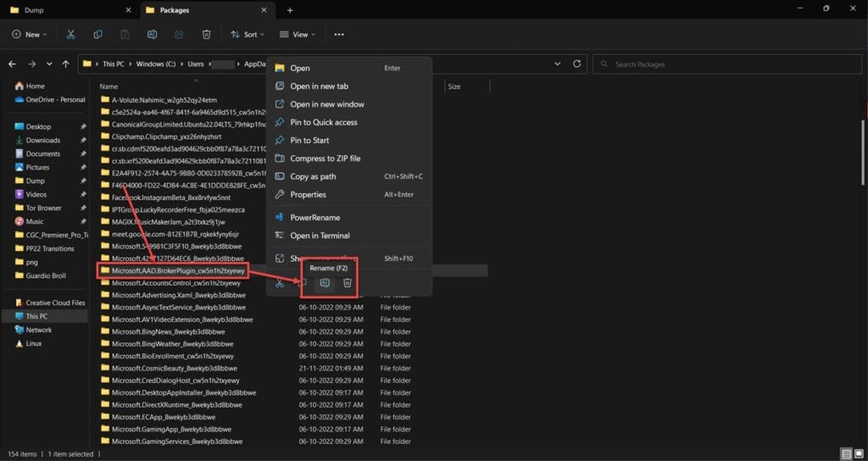Click the Cut icon in context menu
The width and height of the screenshot is (868, 461).
point(280,283)
